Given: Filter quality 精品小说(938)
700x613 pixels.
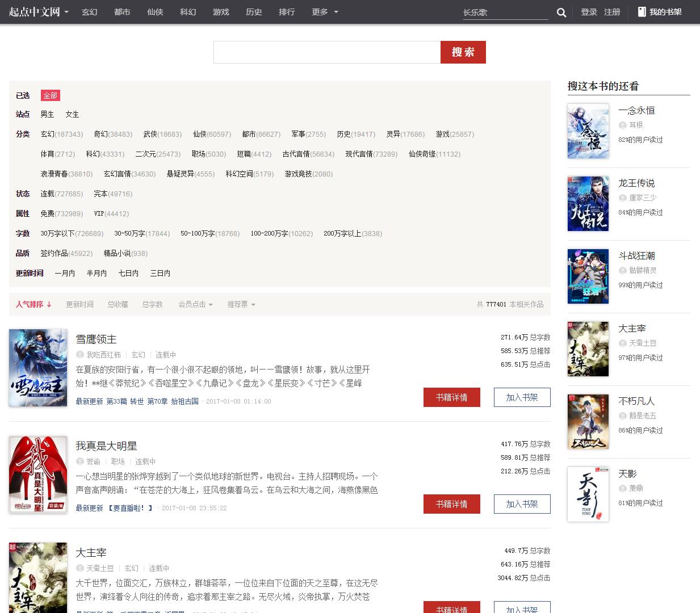Looking at the screenshot, I should pyautogui.click(x=125, y=253).
